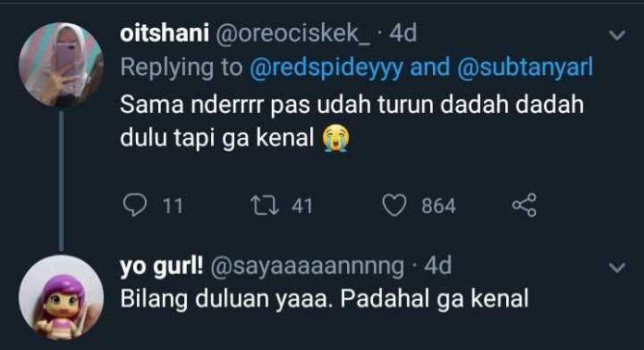The image size is (644, 350).
Task: Open the yo gurl! display name
Action: coord(161,267)
